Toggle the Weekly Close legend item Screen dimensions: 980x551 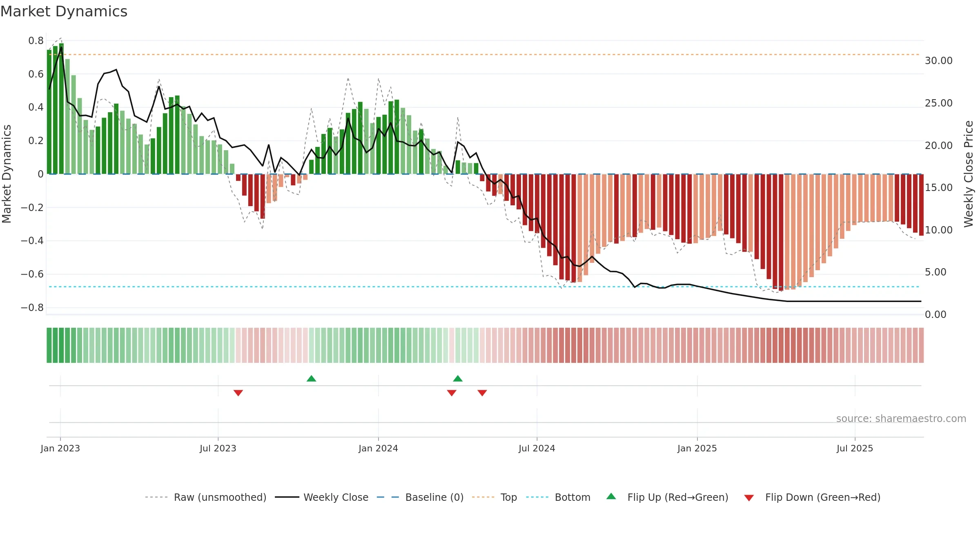[322, 497]
